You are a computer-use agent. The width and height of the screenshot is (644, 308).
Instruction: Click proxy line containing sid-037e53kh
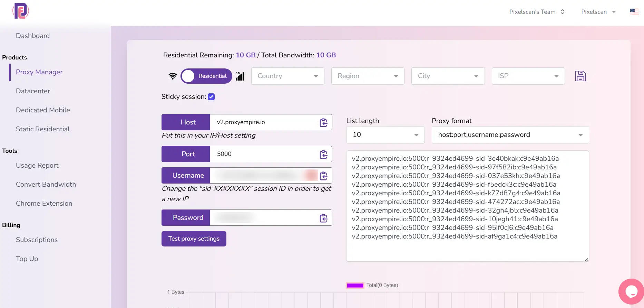[x=456, y=176]
